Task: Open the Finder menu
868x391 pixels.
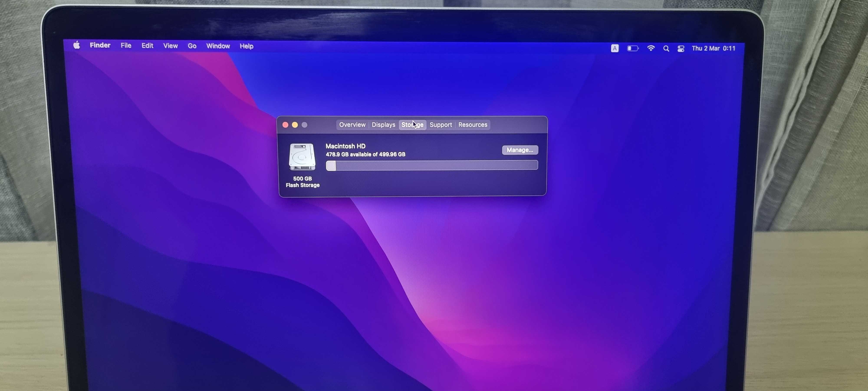Action: click(100, 46)
